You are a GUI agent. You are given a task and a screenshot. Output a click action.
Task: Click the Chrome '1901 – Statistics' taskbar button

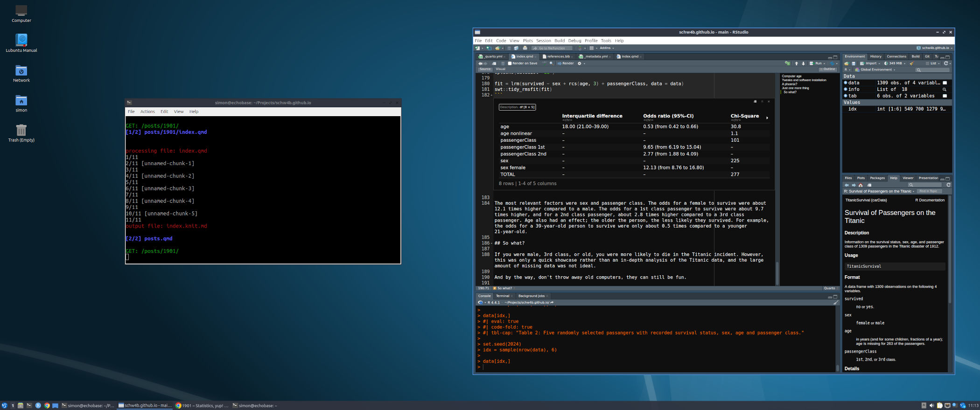202,405
